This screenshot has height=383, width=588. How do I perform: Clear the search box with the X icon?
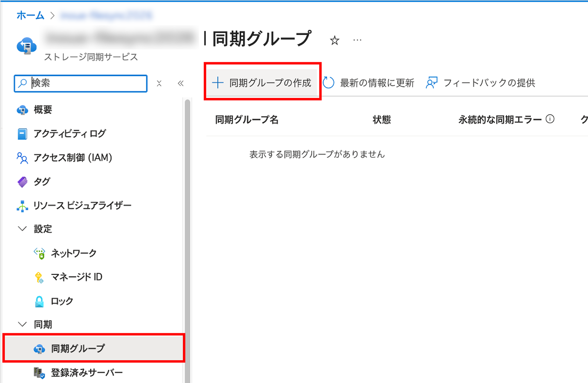click(159, 83)
